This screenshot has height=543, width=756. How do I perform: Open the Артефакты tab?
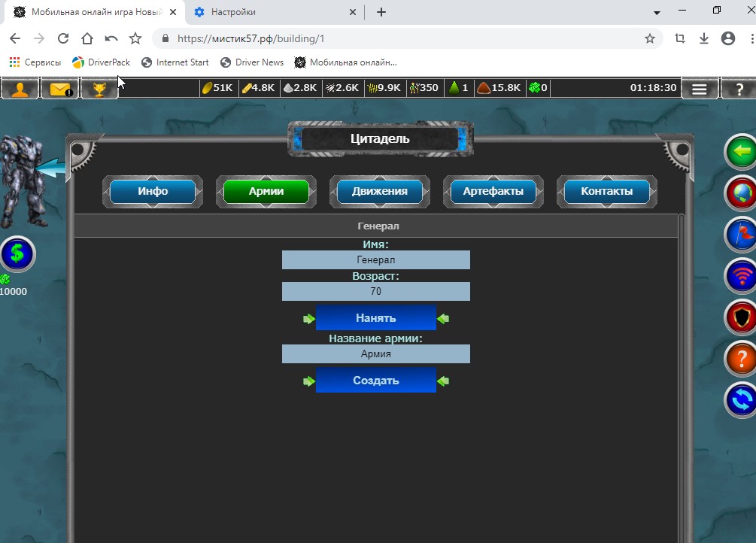pos(493,191)
